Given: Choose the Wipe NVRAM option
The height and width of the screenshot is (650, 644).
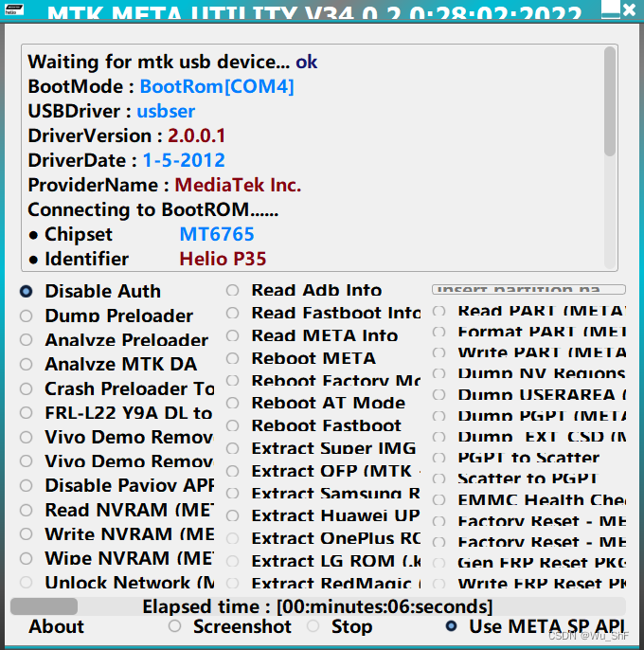Looking at the screenshot, I should click(x=116, y=558).
